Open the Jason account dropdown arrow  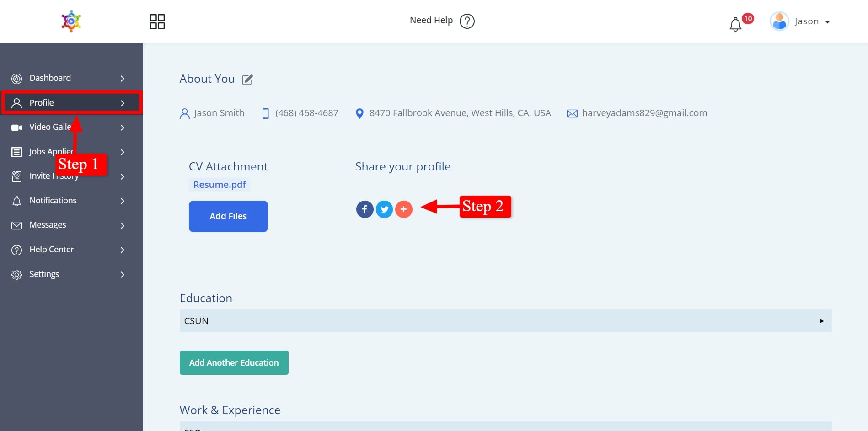click(827, 22)
